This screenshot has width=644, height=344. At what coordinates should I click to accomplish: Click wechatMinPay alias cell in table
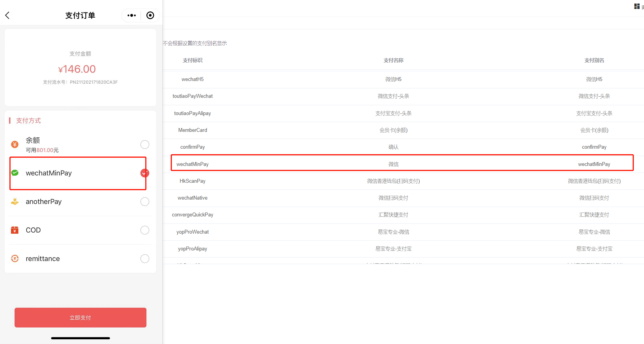click(x=594, y=164)
